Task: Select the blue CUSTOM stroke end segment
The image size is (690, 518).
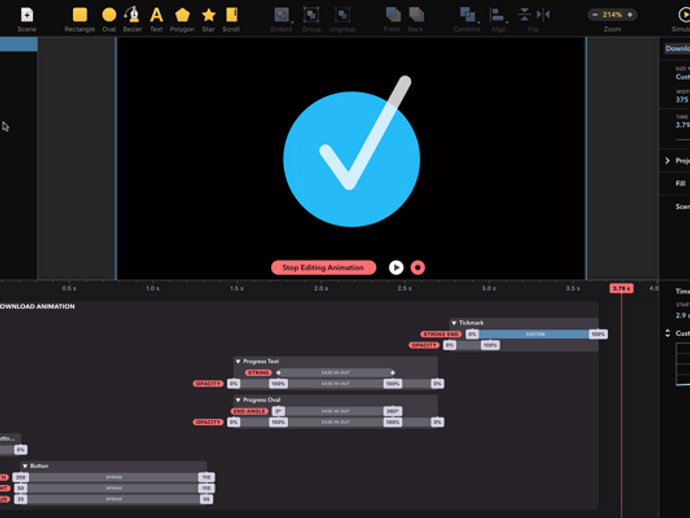Action: (x=535, y=334)
